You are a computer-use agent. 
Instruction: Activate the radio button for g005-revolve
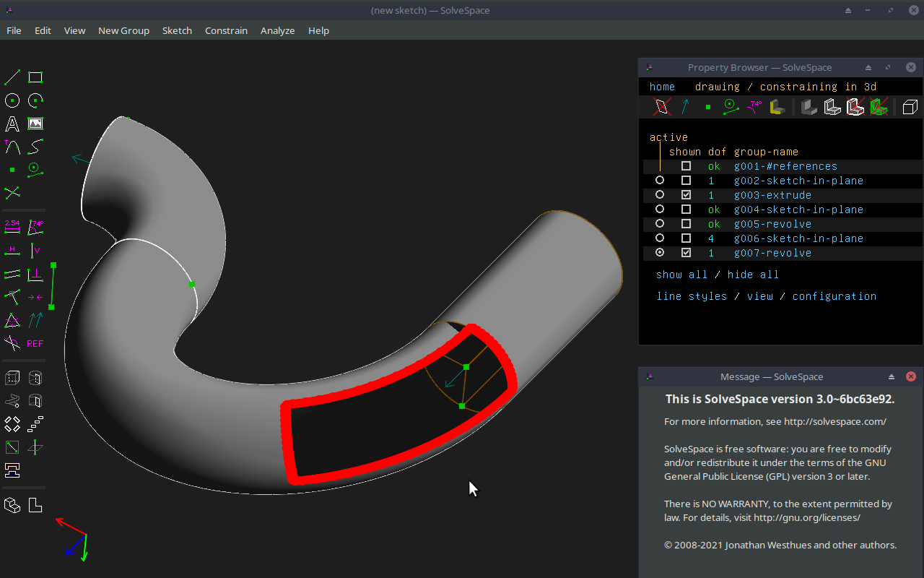coord(660,223)
